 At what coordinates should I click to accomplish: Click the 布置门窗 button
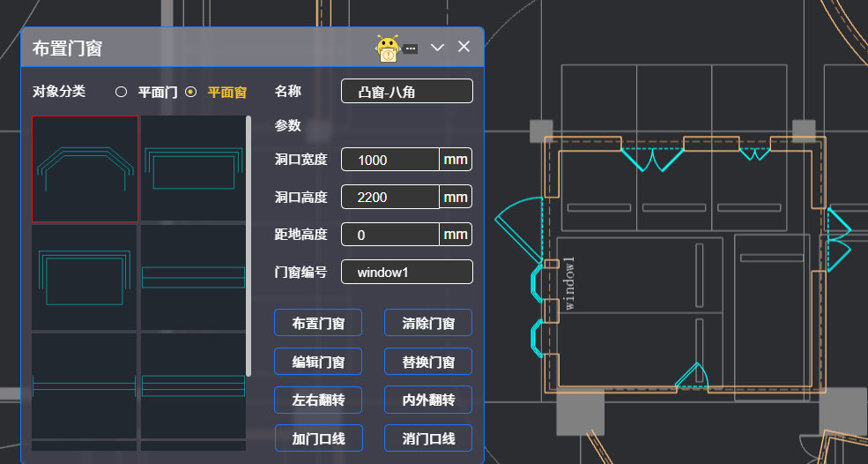pyautogui.click(x=318, y=323)
